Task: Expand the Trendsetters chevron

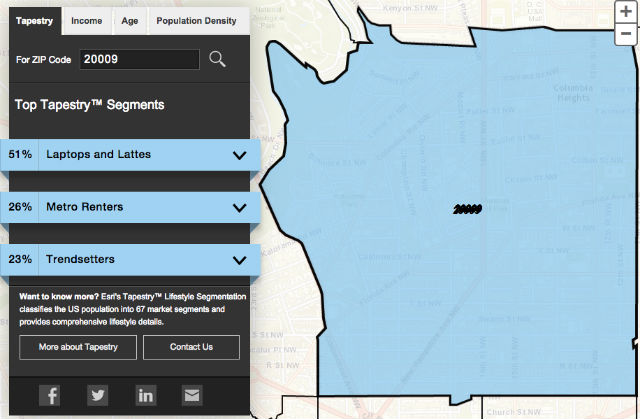Action: [x=240, y=260]
